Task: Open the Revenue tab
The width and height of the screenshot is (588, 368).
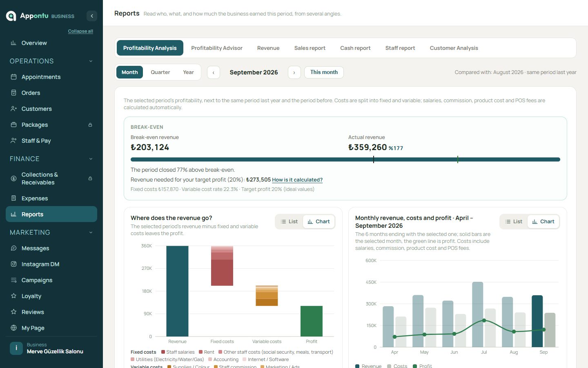Action: [x=268, y=48]
